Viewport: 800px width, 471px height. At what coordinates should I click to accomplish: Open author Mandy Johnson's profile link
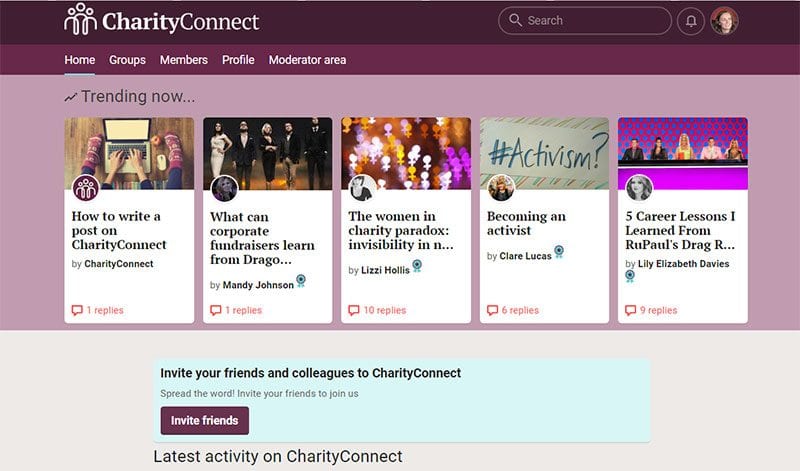pyautogui.click(x=258, y=285)
